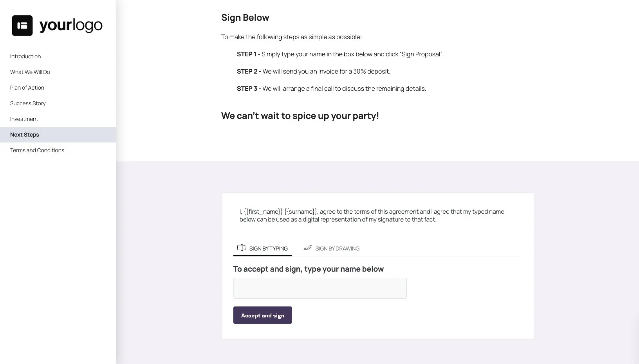
Task: Navigate to Plan of Action
Action: click(27, 87)
